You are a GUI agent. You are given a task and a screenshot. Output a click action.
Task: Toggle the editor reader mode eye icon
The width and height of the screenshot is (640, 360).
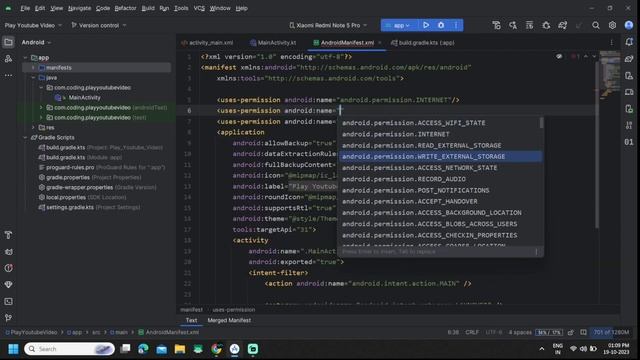click(559, 57)
